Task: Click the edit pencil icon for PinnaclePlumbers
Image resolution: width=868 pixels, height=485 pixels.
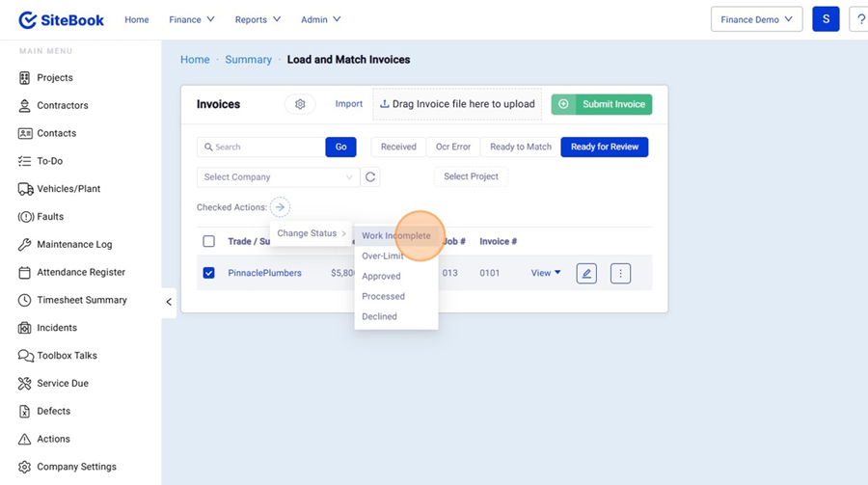Action: 586,274
